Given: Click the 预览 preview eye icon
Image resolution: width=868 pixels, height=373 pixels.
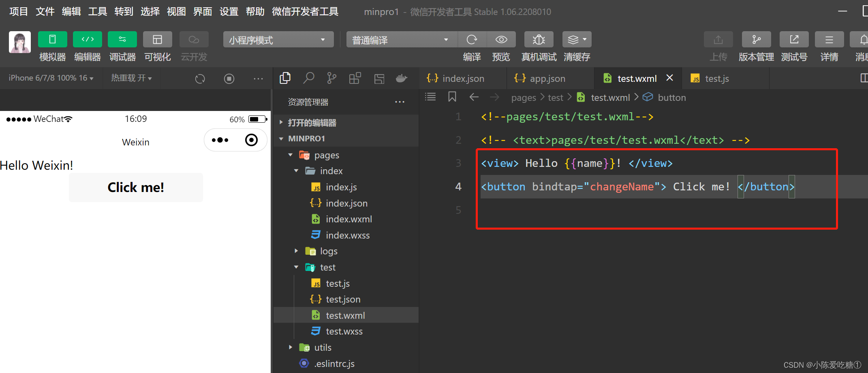Looking at the screenshot, I should click(x=501, y=39).
